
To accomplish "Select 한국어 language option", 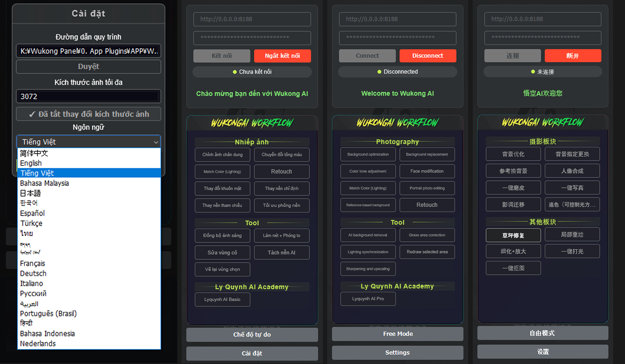I will tap(89, 203).
